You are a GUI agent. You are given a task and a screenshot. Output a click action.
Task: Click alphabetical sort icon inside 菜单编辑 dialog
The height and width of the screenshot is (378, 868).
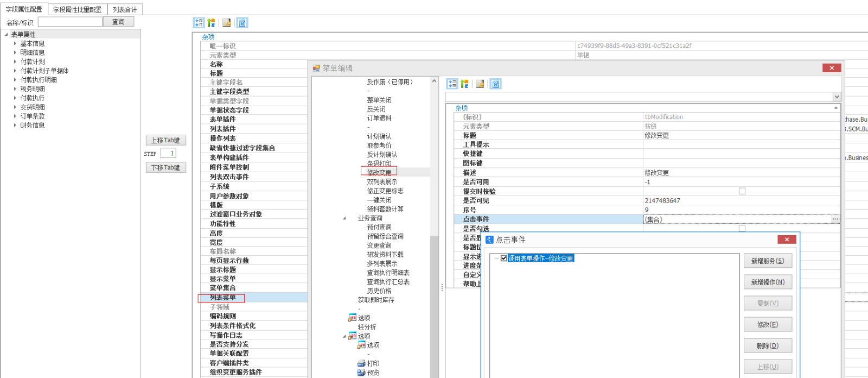tap(464, 84)
